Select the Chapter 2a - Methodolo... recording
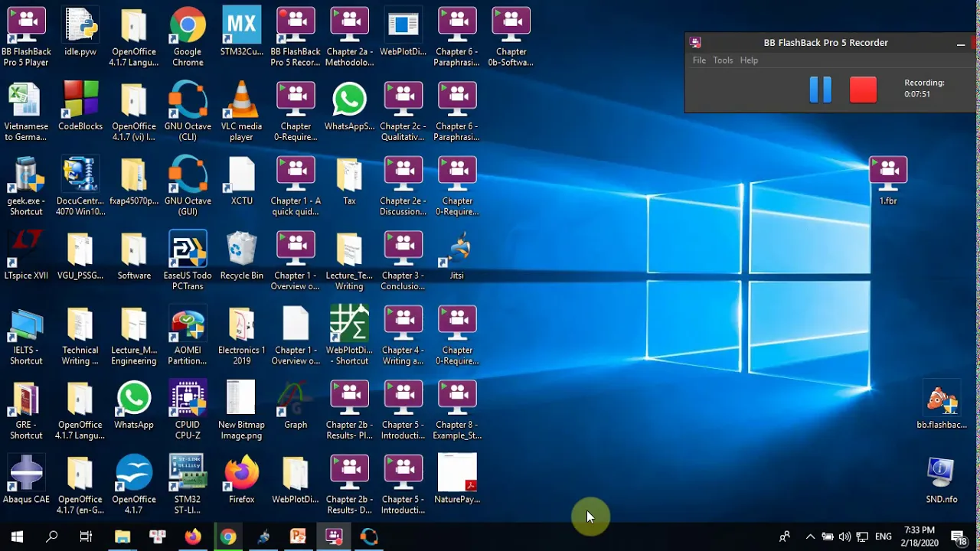Screen dimensions: 980x551 tap(349, 37)
